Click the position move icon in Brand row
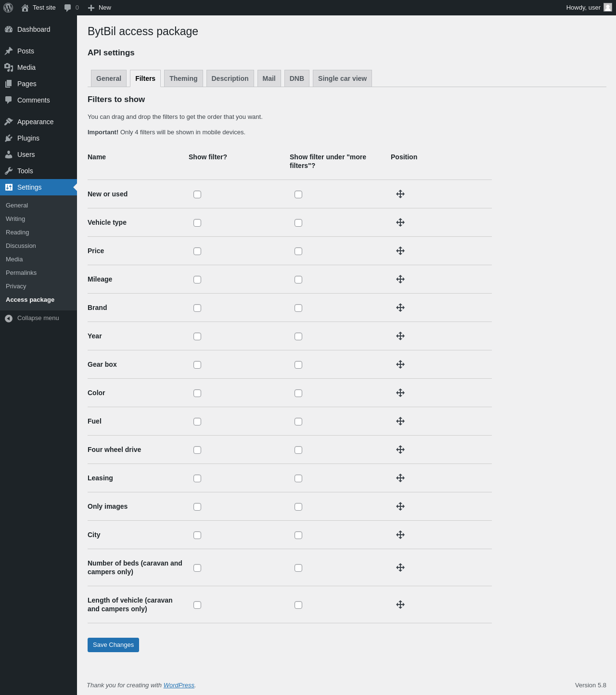Viewport: 616px width, 695px height. pyautogui.click(x=400, y=308)
